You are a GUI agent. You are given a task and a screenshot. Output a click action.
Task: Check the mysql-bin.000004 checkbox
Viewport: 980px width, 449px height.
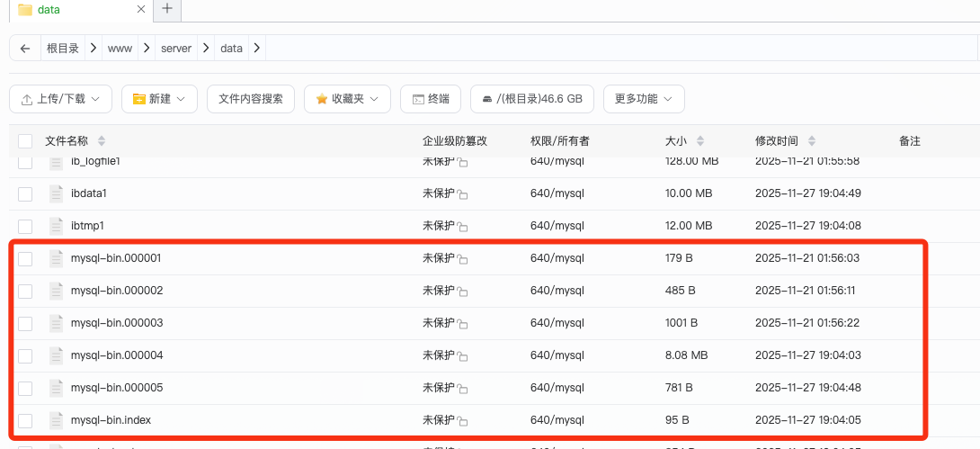click(x=25, y=355)
